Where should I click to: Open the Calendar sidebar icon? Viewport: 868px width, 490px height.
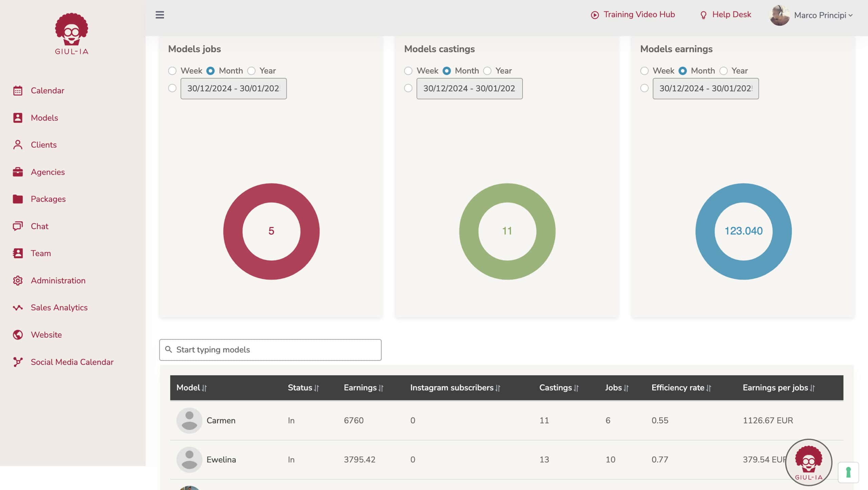click(18, 91)
